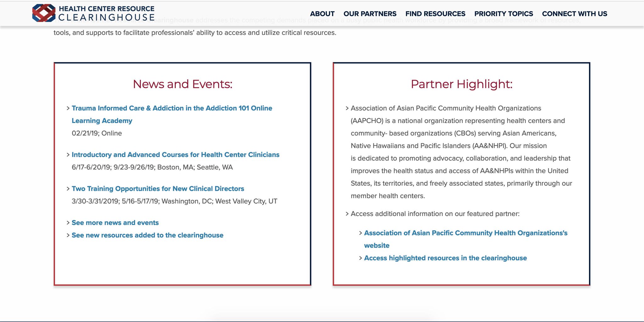
Task: Visit Association of Asian Pacific Community Health Organizations's website
Action: click(466, 239)
